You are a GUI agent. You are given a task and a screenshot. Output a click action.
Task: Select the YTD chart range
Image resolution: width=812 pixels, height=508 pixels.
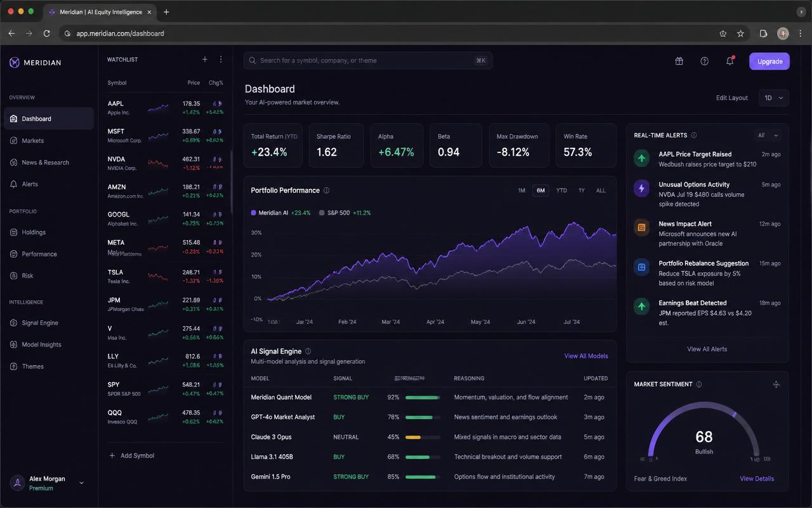coord(561,190)
